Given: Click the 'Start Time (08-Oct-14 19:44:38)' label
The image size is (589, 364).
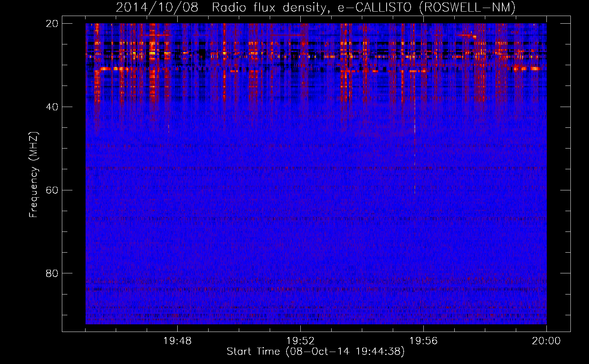Looking at the screenshot, I should (316, 352).
